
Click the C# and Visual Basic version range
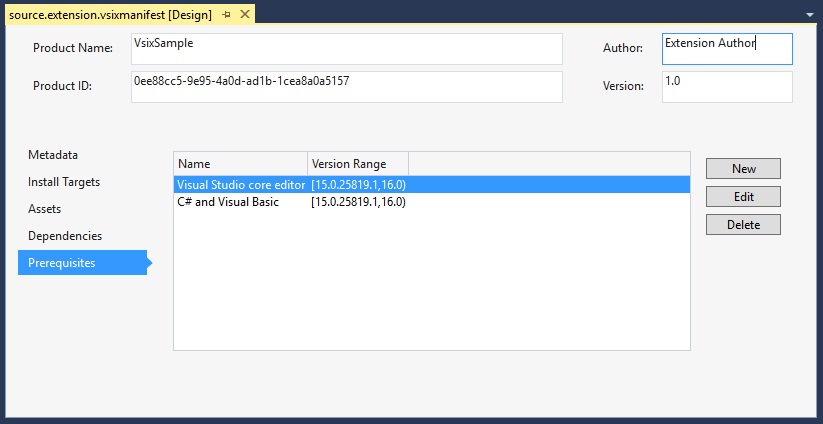(358, 202)
